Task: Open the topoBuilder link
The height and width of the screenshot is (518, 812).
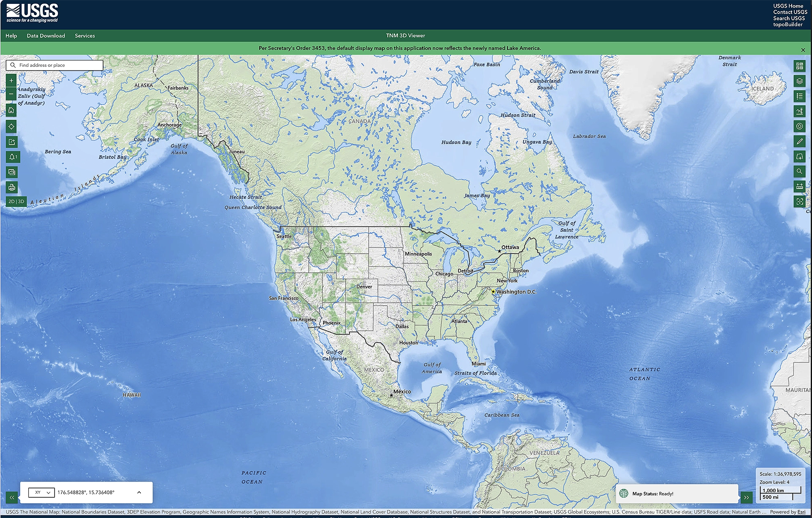Action: coord(788,25)
